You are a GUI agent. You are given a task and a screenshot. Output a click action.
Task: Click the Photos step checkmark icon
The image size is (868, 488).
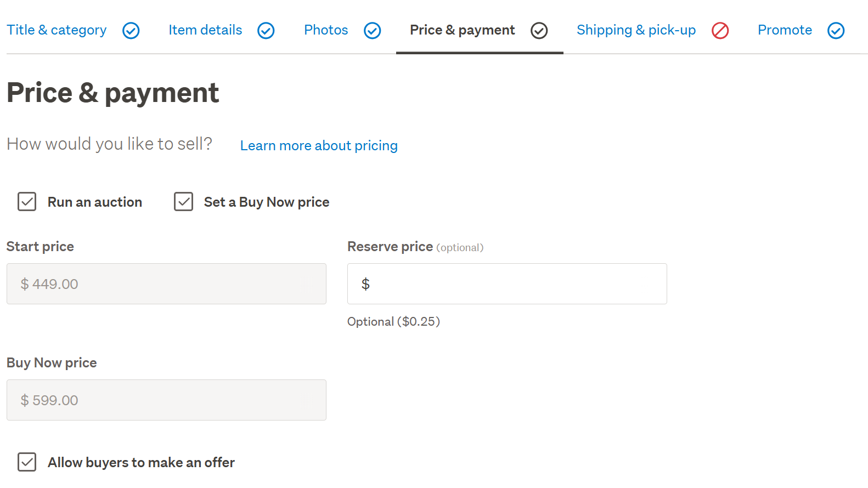click(x=373, y=31)
